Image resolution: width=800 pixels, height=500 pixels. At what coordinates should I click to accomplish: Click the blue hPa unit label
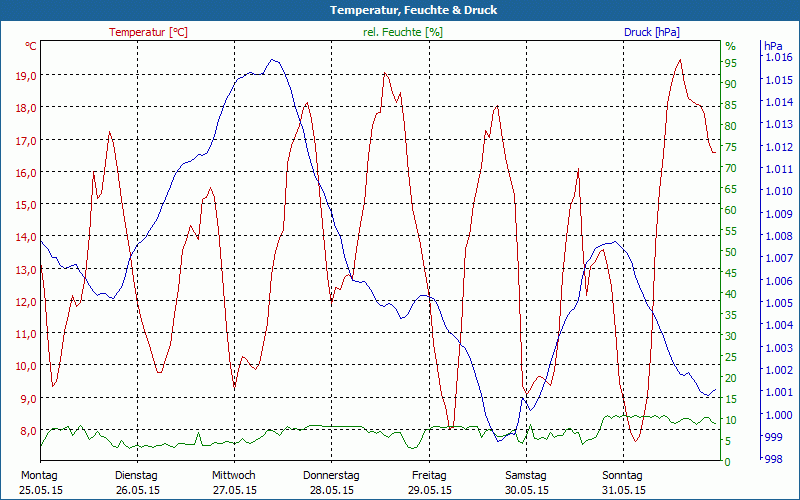click(772, 46)
